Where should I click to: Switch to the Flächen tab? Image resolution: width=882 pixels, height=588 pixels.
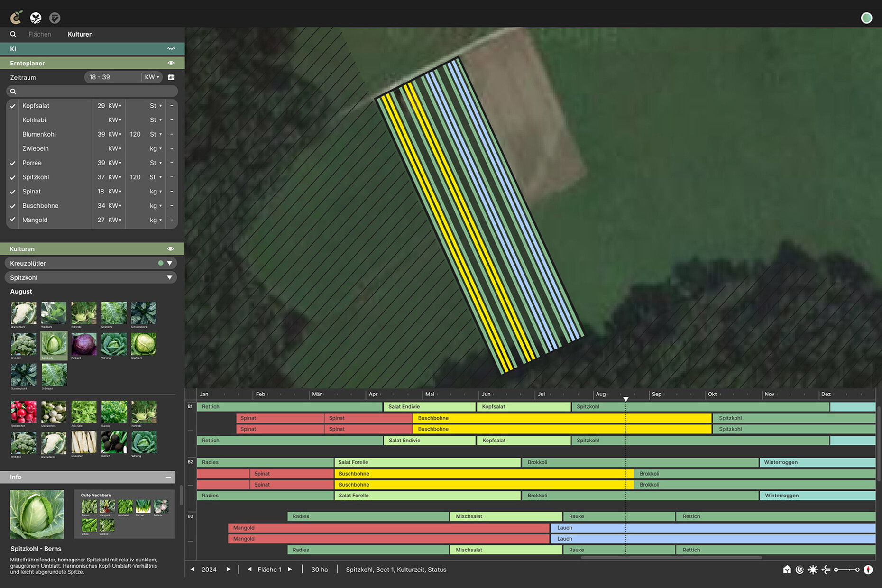tap(40, 34)
